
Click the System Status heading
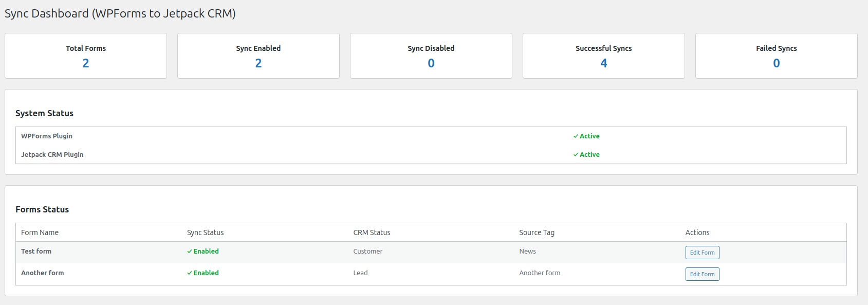point(44,113)
